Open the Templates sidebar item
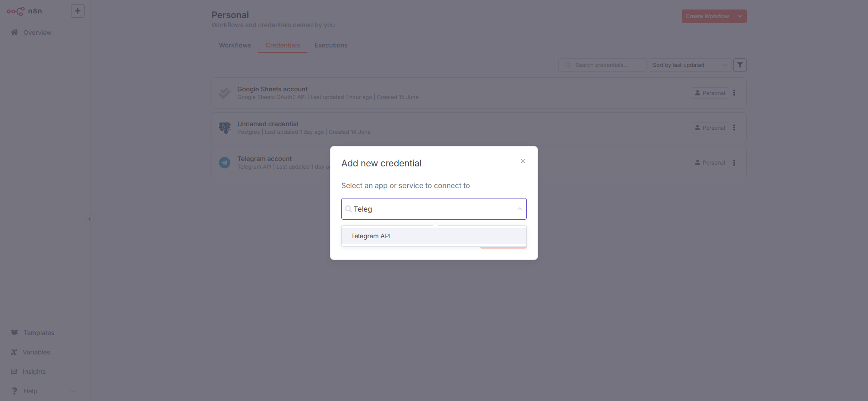868x401 pixels. [38, 333]
